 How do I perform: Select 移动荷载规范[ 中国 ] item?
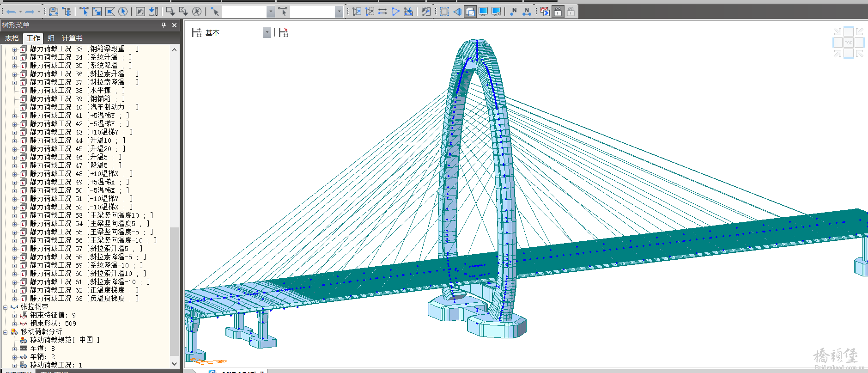click(65, 340)
